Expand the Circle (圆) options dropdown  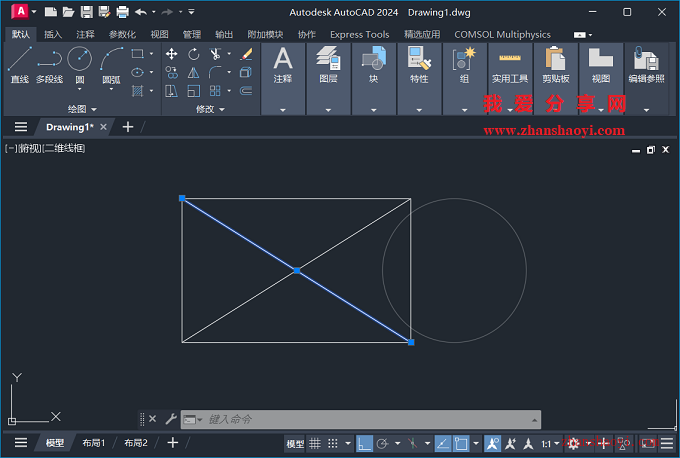pyautogui.click(x=80, y=89)
